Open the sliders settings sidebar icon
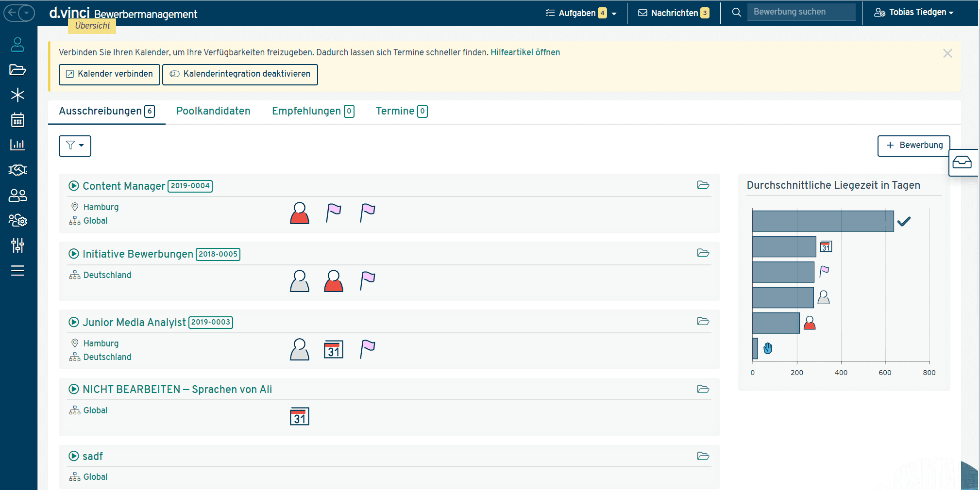The image size is (980, 490). 17,245
